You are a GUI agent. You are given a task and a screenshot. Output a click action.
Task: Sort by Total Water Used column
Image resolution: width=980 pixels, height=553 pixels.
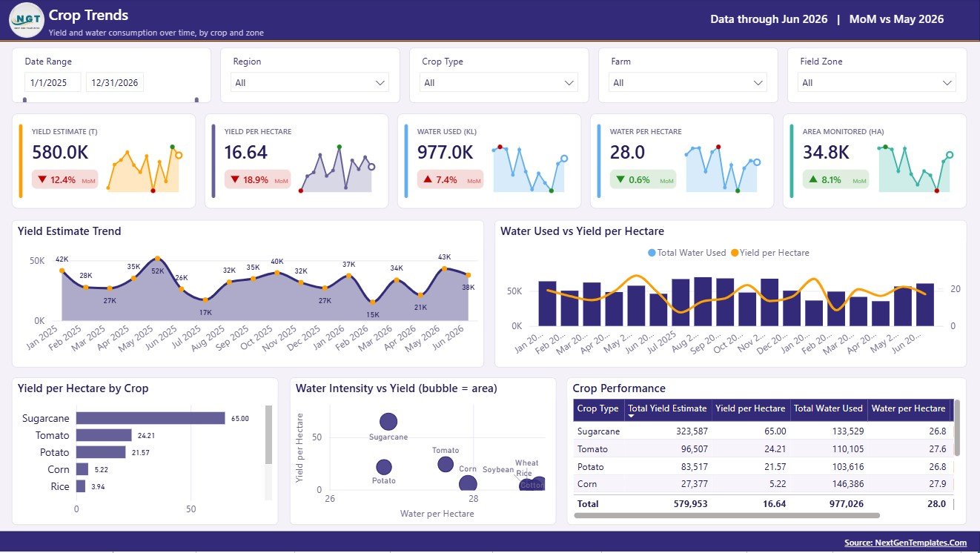pyautogui.click(x=828, y=408)
